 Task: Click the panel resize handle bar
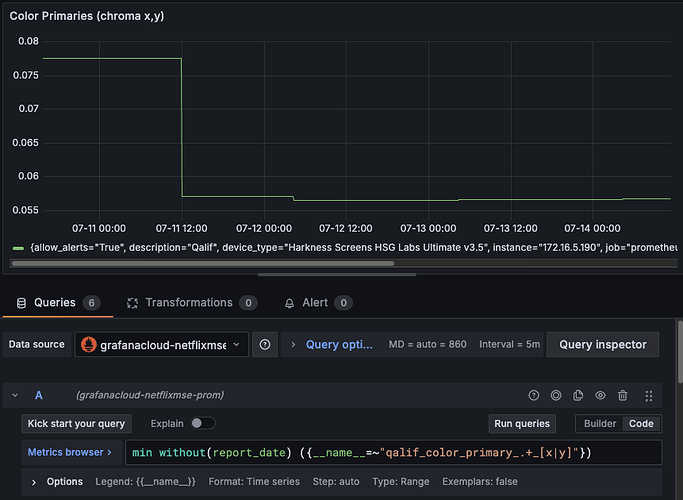[337, 275]
